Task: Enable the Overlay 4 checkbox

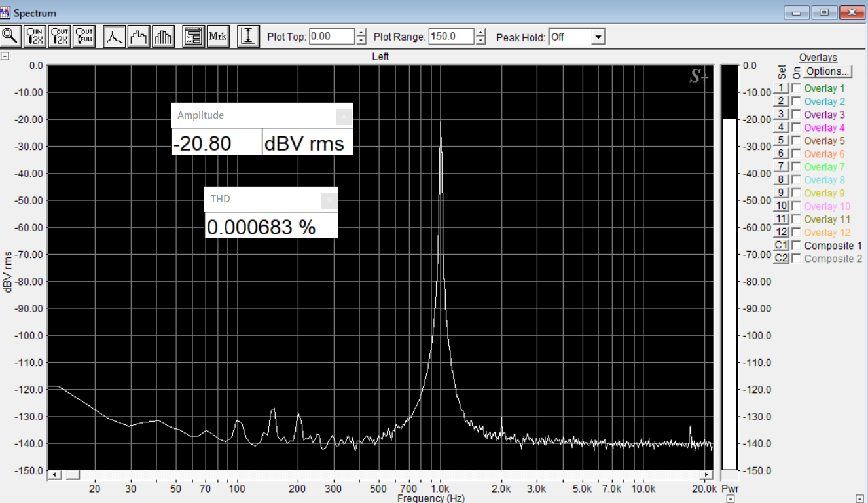Action: point(796,128)
